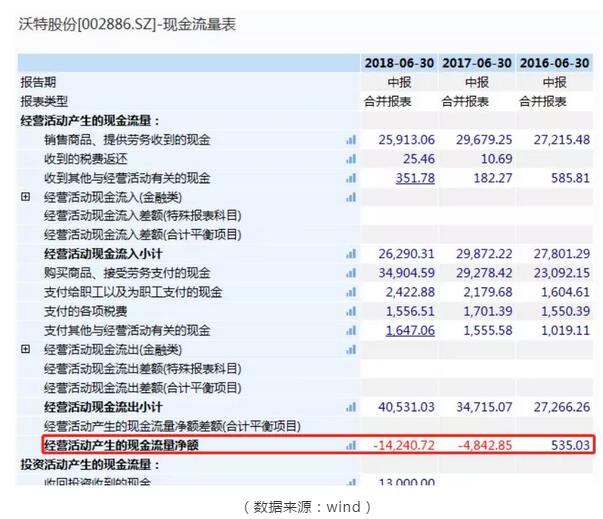The height and width of the screenshot is (519, 603).
Task: Select the negative value -4,842.85
Action: 485,446
